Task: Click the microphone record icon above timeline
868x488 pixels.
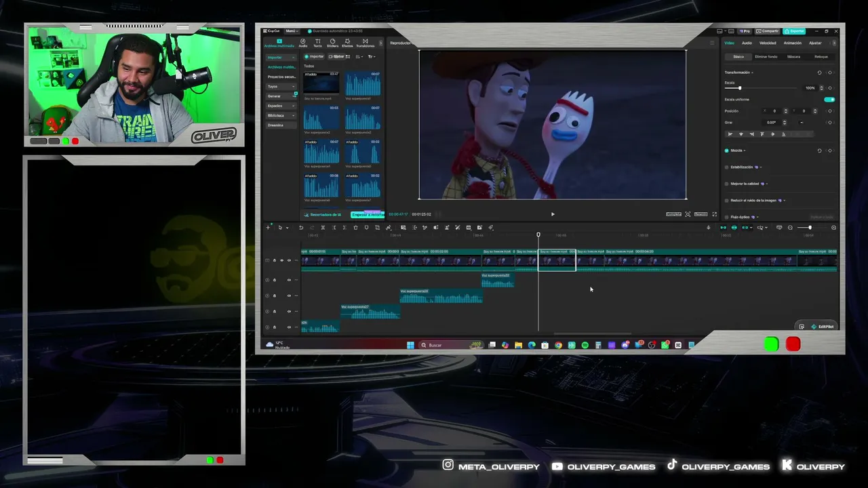Action: click(x=709, y=228)
